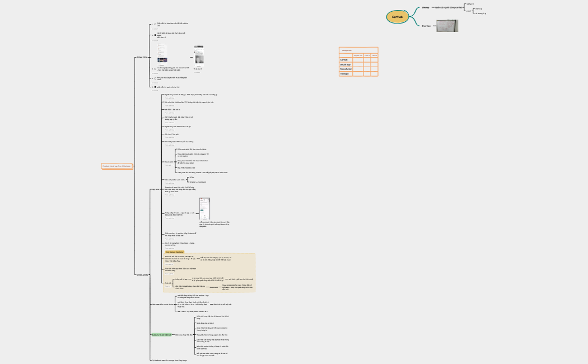The width and height of the screenshot is (588, 364).
Task: Click the 3 Dec, 2024 date node
Action: click(141, 58)
